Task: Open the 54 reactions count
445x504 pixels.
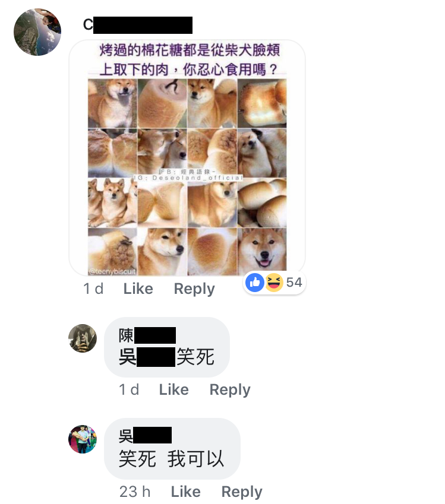Action: point(294,282)
